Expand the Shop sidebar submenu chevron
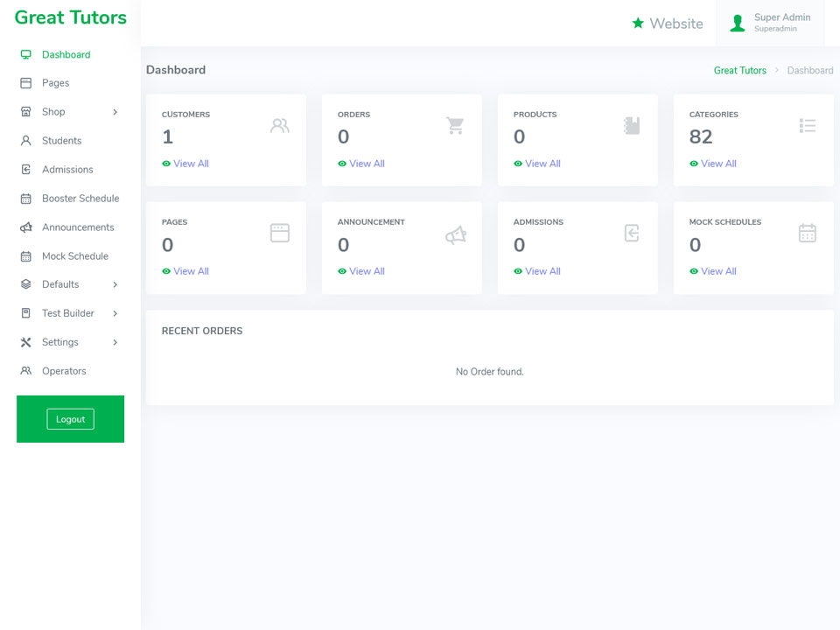 click(115, 112)
